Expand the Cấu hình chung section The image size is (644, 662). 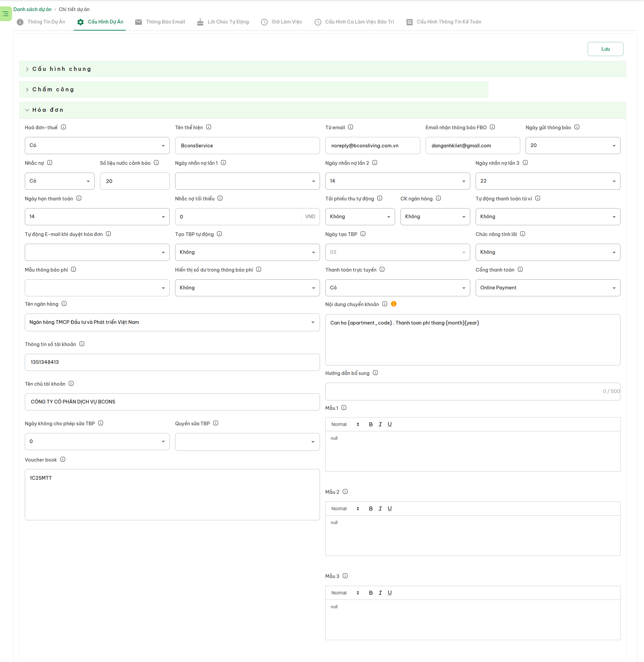pos(62,69)
